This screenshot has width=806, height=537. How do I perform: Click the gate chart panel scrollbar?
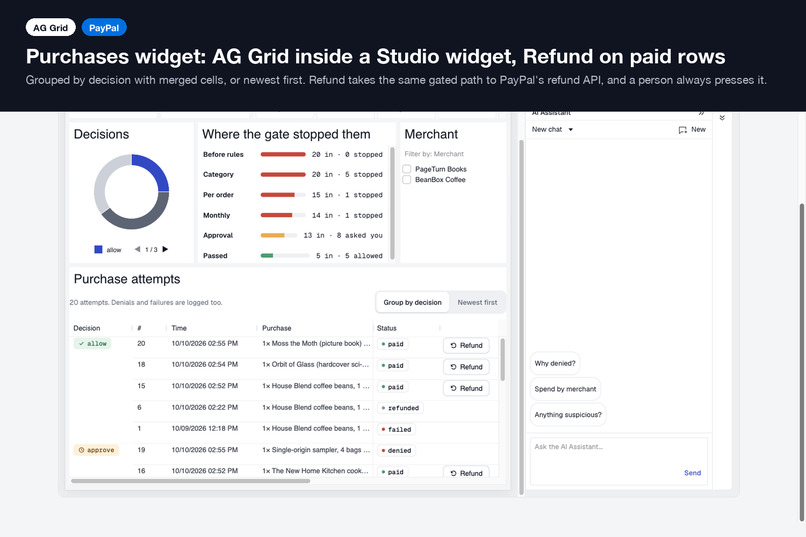392,203
